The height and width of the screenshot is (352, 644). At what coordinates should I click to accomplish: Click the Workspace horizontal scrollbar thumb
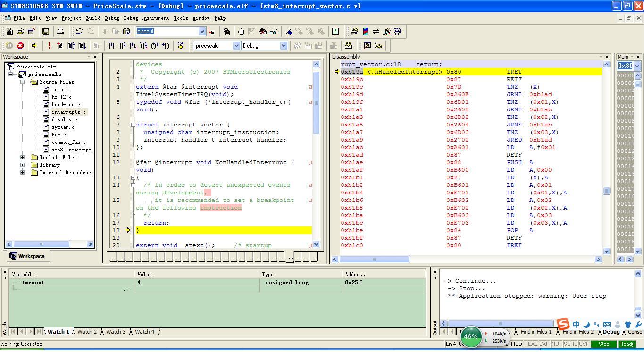42,244
